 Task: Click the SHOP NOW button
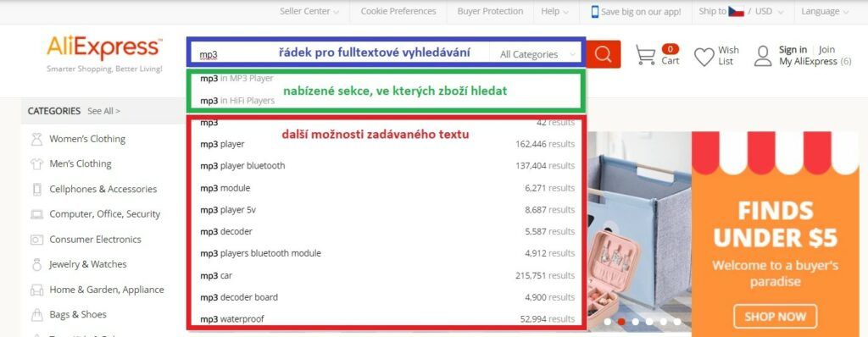click(x=775, y=317)
